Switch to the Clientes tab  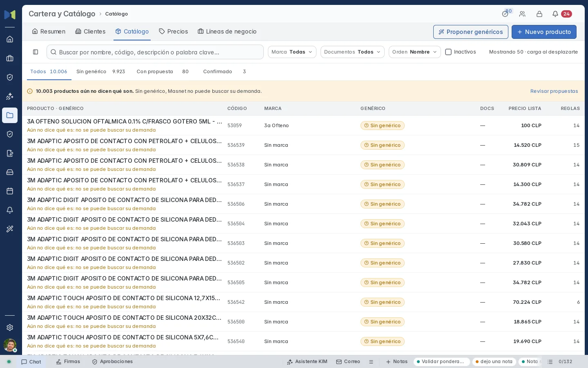coord(90,31)
